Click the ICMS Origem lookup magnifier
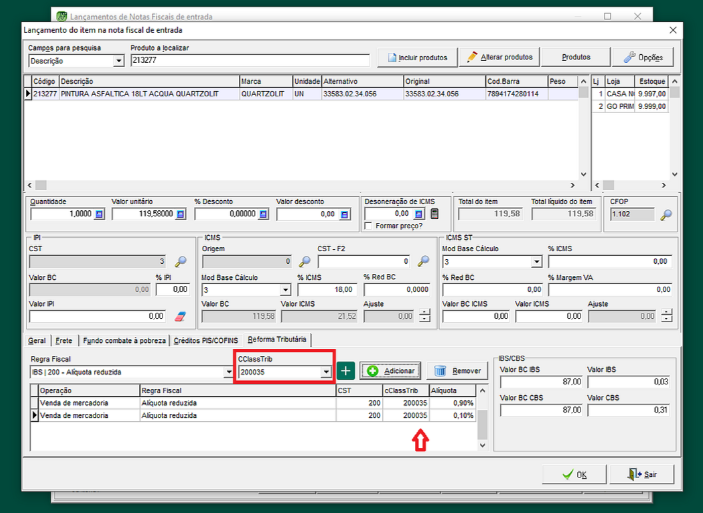This screenshot has width=703, height=513. [x=304, y=261]
